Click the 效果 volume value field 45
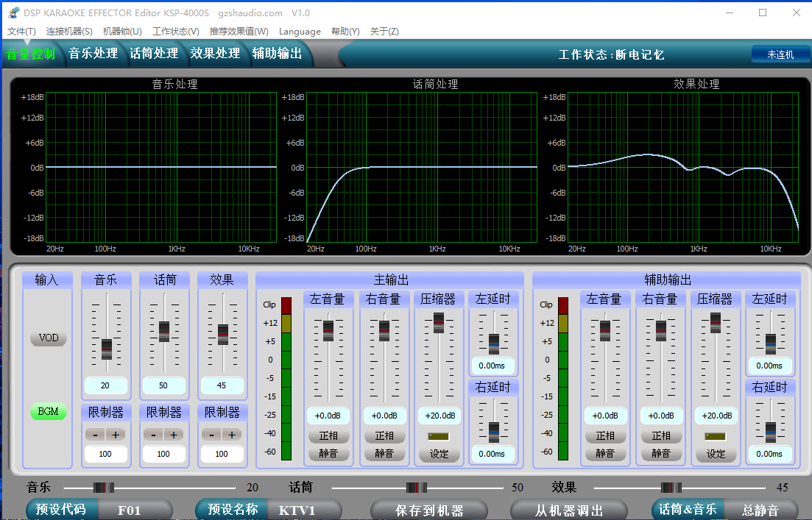 tap(221, 385)
